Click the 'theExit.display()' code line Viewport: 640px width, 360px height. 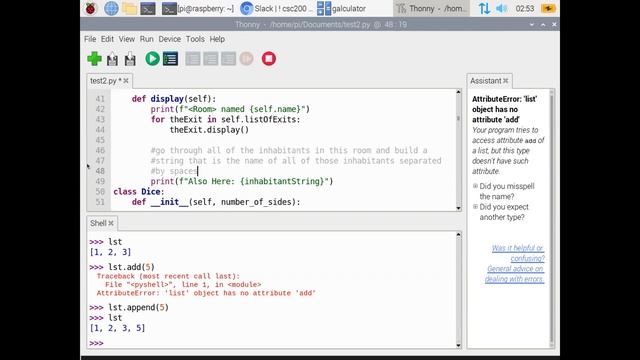point(209,130)
